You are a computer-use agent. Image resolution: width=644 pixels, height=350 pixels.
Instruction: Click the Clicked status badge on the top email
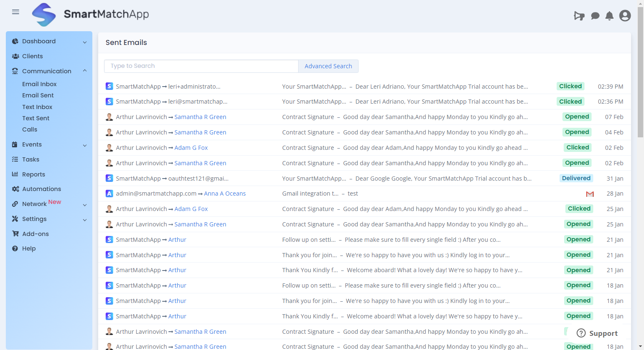pyautogui.click(x=570, y=86)
